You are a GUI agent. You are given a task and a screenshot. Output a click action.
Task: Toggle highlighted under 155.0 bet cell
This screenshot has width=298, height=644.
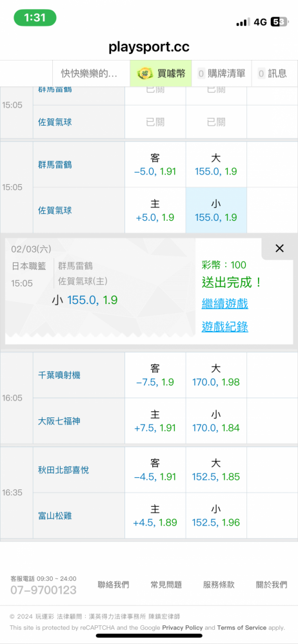[x=216, y=211]
